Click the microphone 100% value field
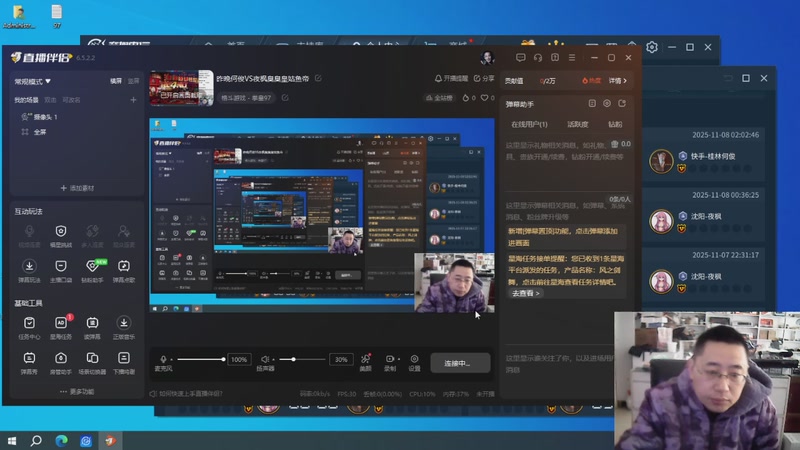This screenshot has height=450, width=800. (239, 359)
